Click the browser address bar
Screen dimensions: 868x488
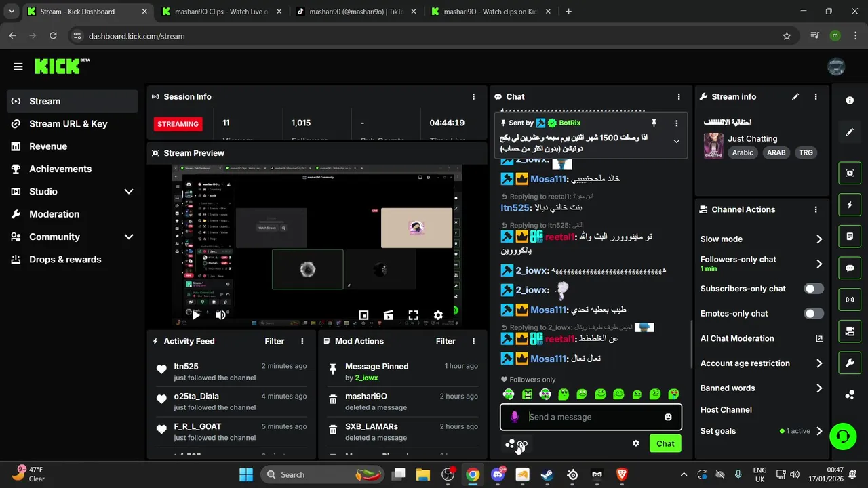point(434,36)
